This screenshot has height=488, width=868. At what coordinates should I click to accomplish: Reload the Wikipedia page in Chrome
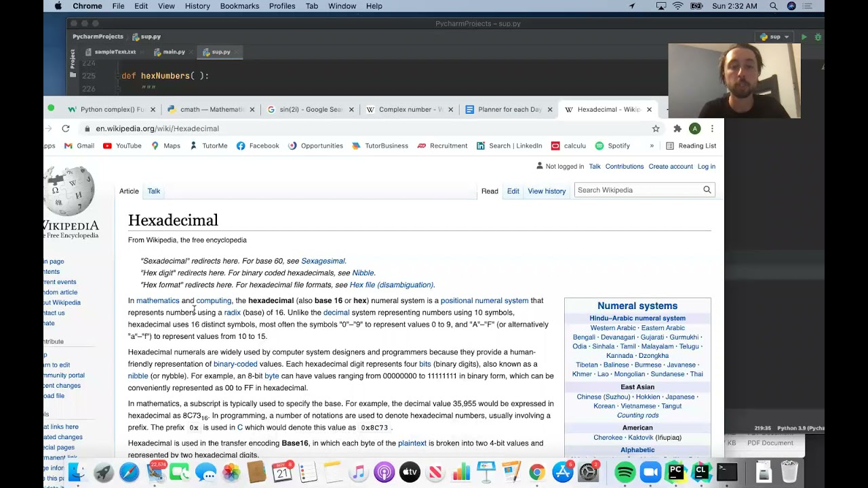[66, 128]
